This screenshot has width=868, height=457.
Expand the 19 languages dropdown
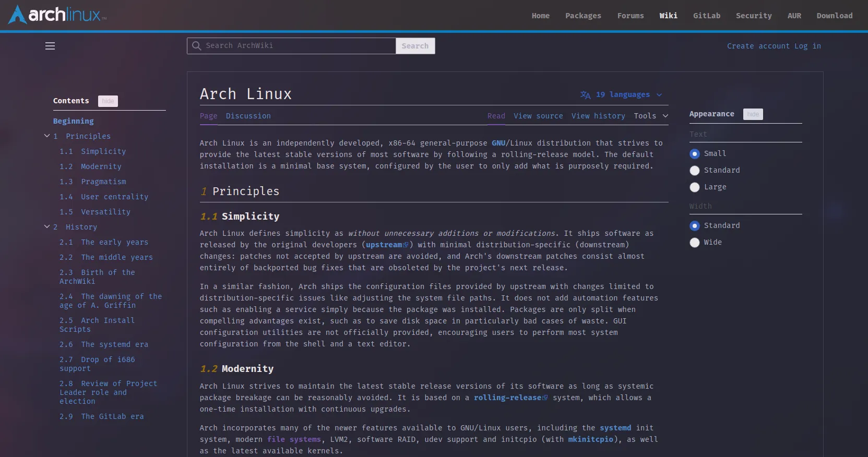point(621,95)
